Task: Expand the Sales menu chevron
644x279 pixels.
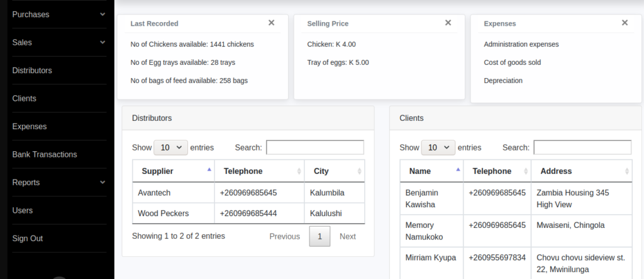Action: 103,42
